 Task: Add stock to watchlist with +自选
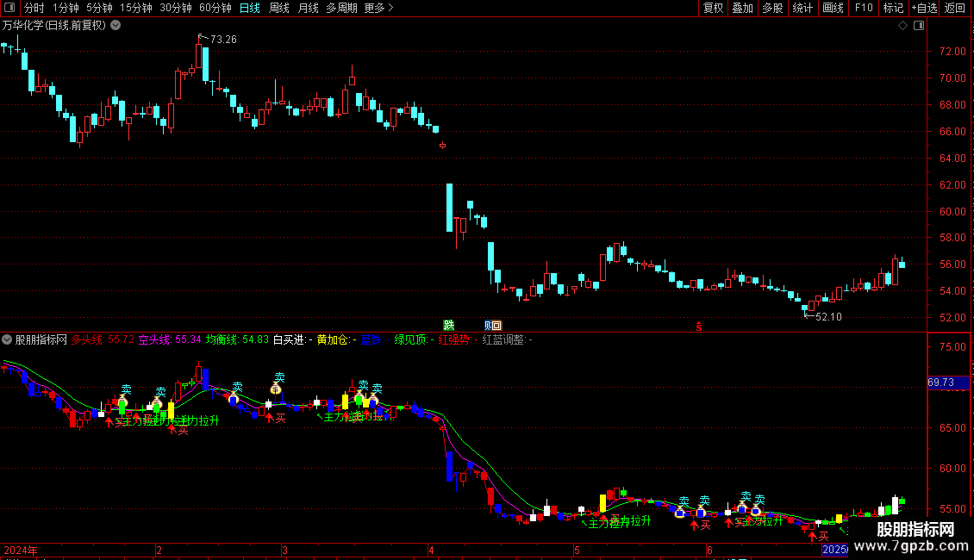(924, 8)
